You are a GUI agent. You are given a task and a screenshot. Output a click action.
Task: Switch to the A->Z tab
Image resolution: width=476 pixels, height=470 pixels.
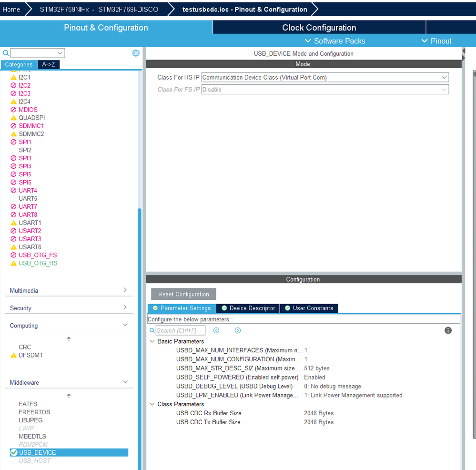click(x=49, y=64)
